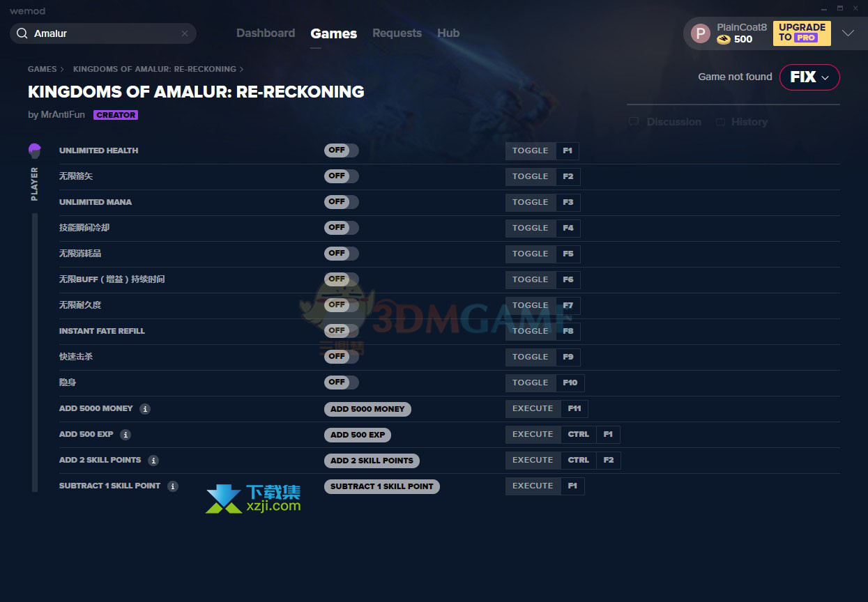868x602 pixels.
Task: Click the CTRL key for Add 500 EXP
Action: pyautogui.click(x=579, y=435)
